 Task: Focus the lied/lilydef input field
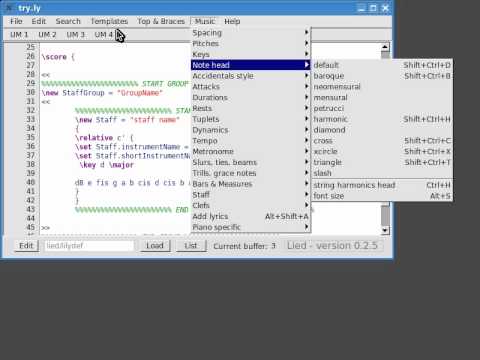click(89, 246)
